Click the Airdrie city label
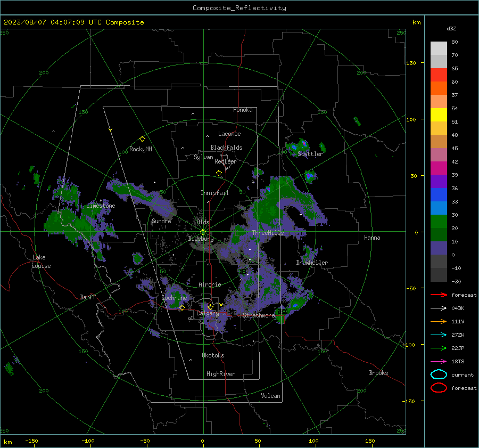The height and width of the screenshot is (448, 479). (210, 284)
